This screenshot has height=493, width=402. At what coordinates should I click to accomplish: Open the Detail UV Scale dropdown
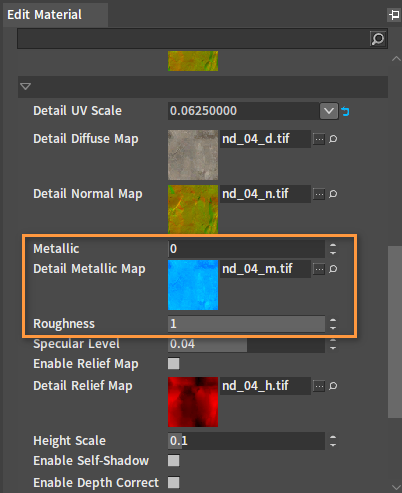tap(329, 111)
